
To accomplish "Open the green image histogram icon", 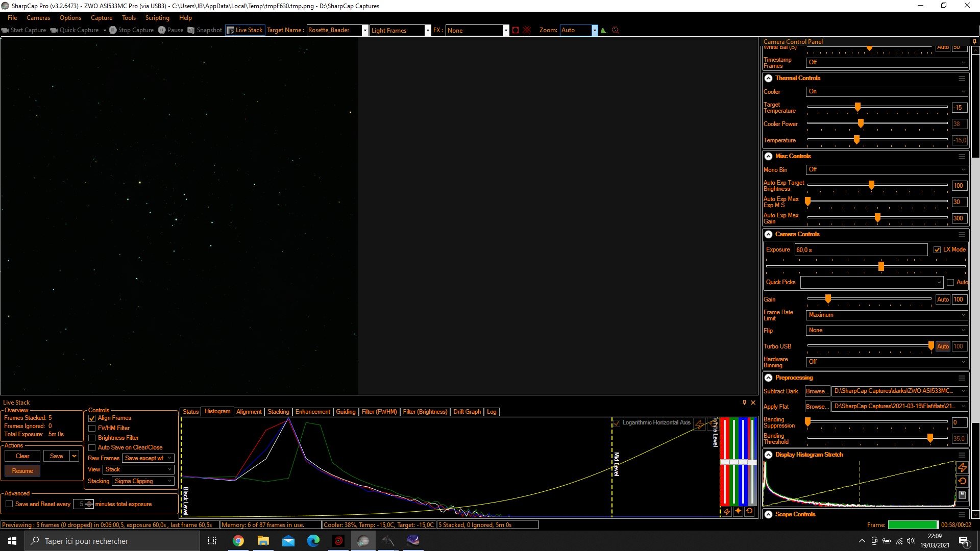I will [604, 30].
